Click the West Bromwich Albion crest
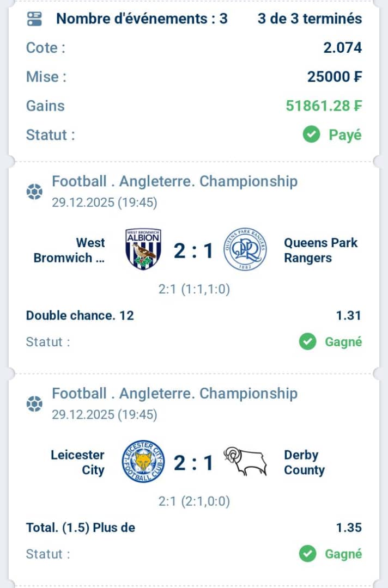Image resolution: width=388 pixels, height=588 pixels. coord(143,250)
